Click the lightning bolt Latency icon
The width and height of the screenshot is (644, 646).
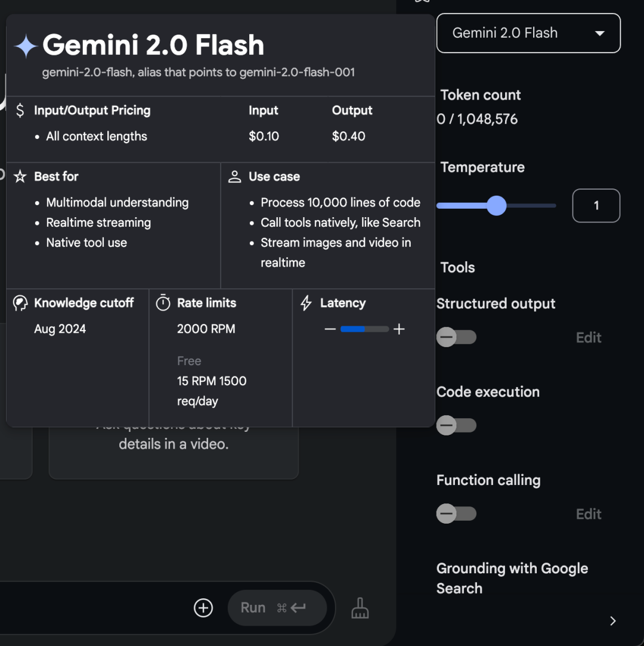pyautogui.click(x=306, y=303)
